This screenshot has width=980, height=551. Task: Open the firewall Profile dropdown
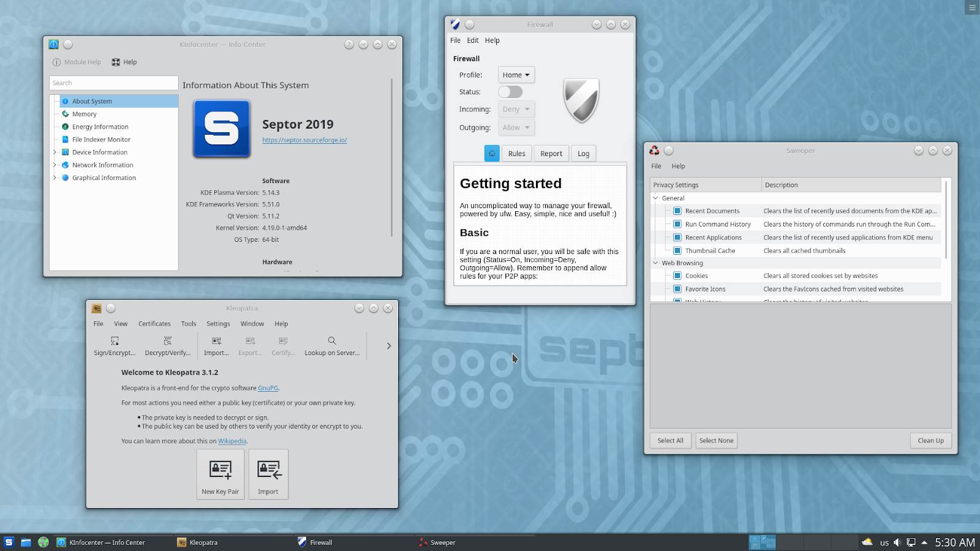(x=516, y=75)
